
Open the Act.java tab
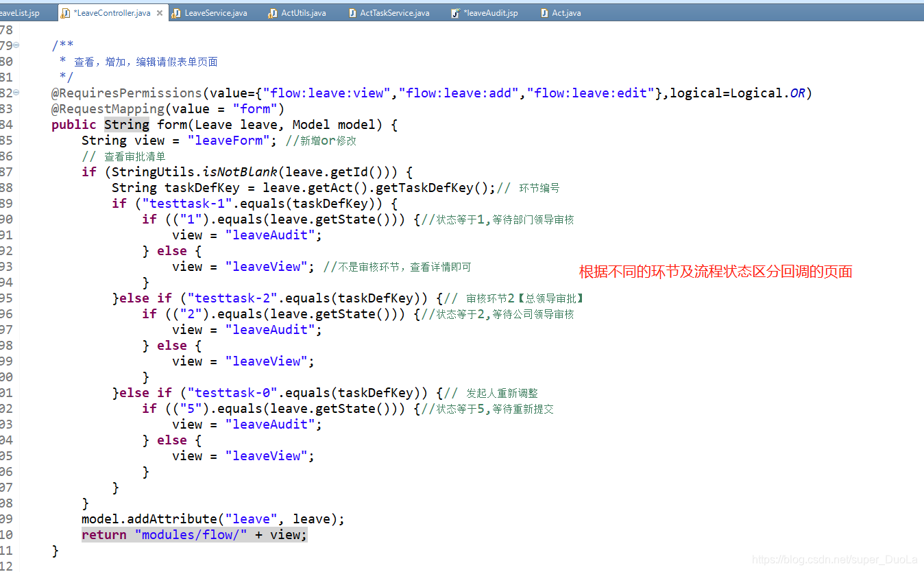click(566, 13)
